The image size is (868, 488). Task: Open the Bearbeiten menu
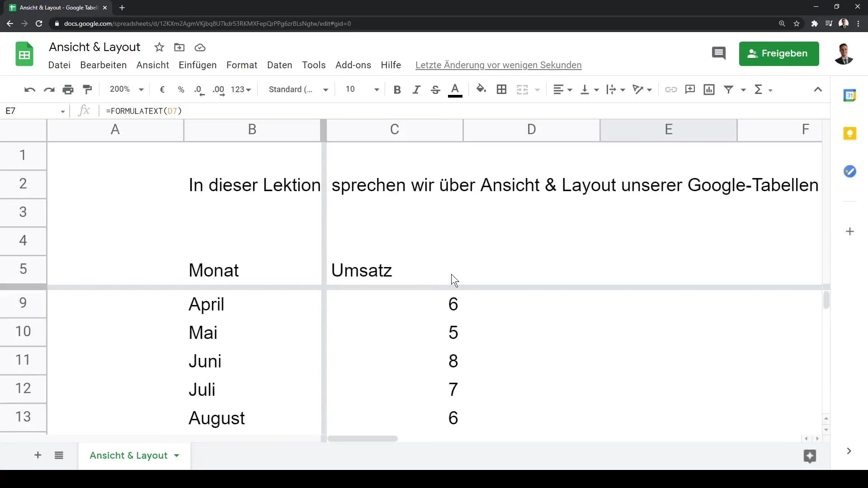[x=103, y=65]
